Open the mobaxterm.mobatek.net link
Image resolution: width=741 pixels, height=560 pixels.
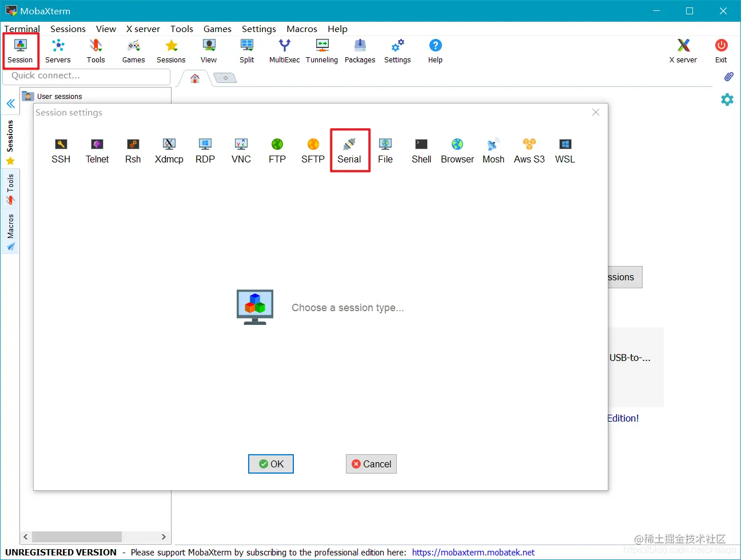(473, 553)
